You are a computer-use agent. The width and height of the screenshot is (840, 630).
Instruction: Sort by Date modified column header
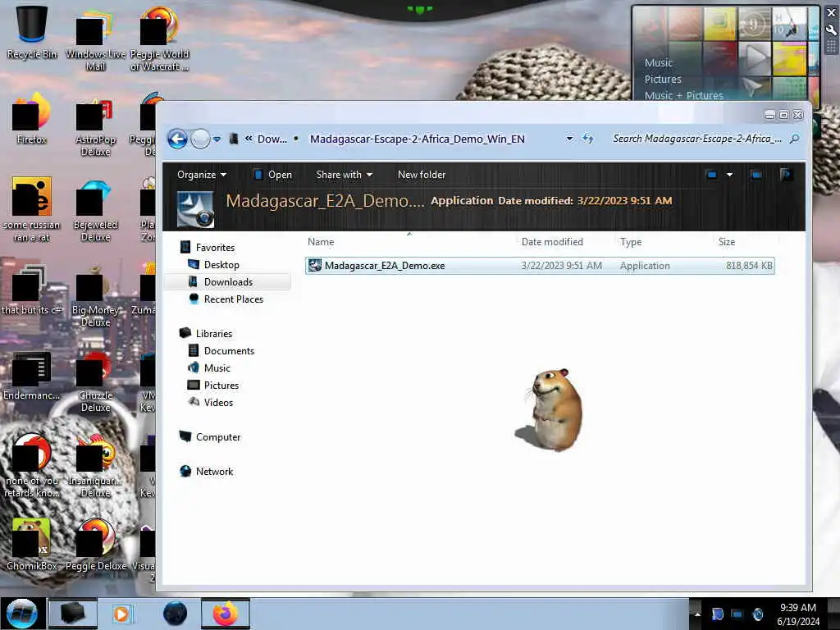(552, 242)
